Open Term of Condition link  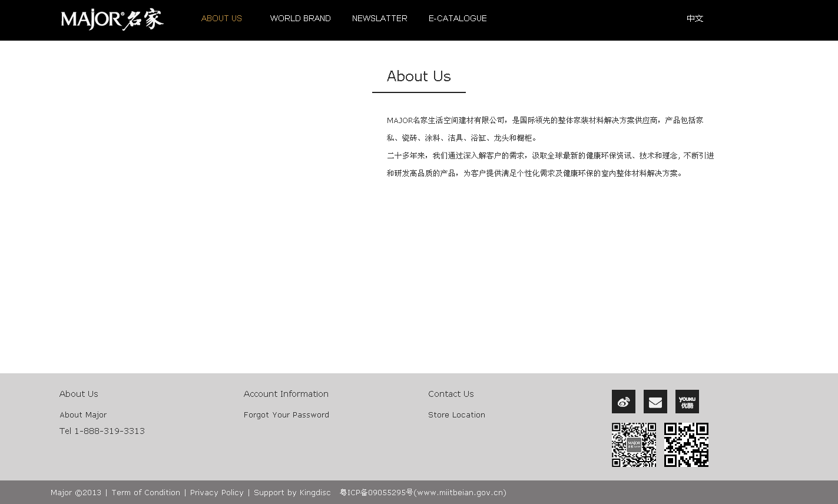pos(145,492)
